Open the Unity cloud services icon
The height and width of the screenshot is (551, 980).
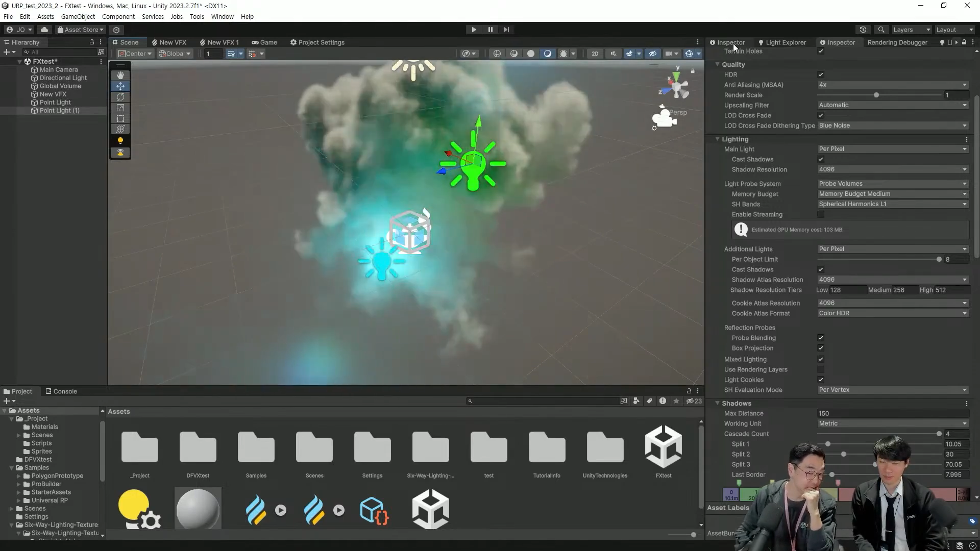(44, 30)
